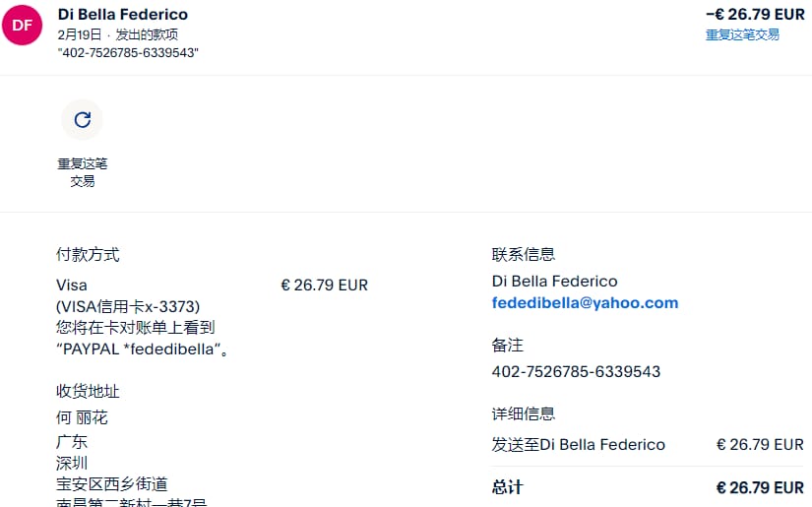Select the quoted transaction ID in the header
Viewport: 812px width, 507px height.
click(x=128, y=52)
